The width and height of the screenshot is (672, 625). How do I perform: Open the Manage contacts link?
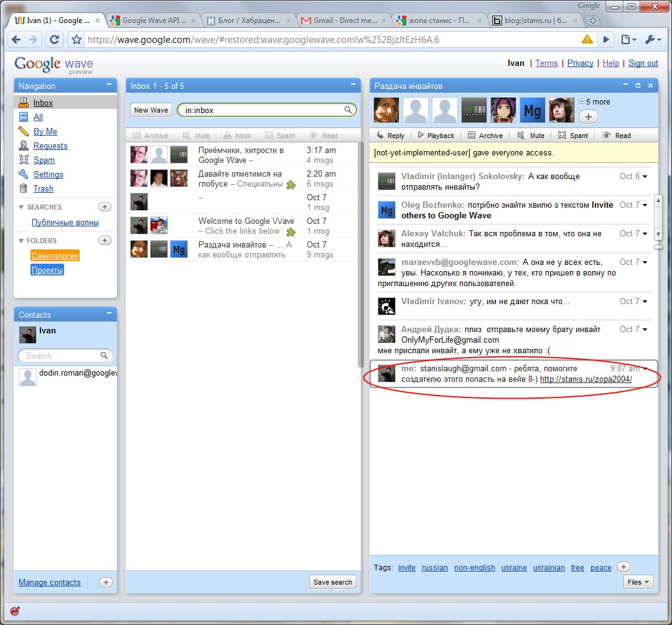pyautogui.click(x=50, y=582)
